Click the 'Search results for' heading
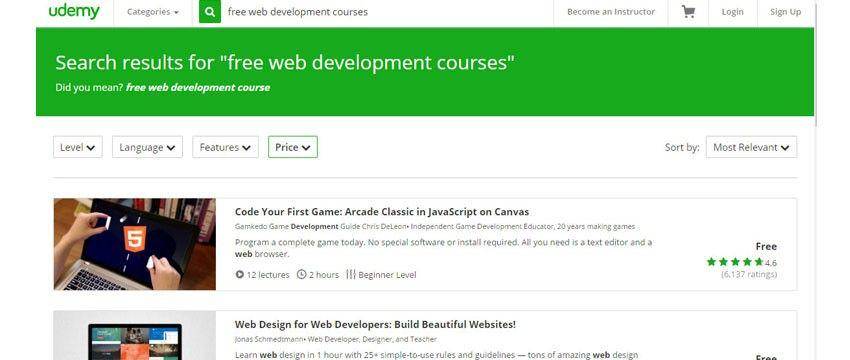 (x=285, y=63)
